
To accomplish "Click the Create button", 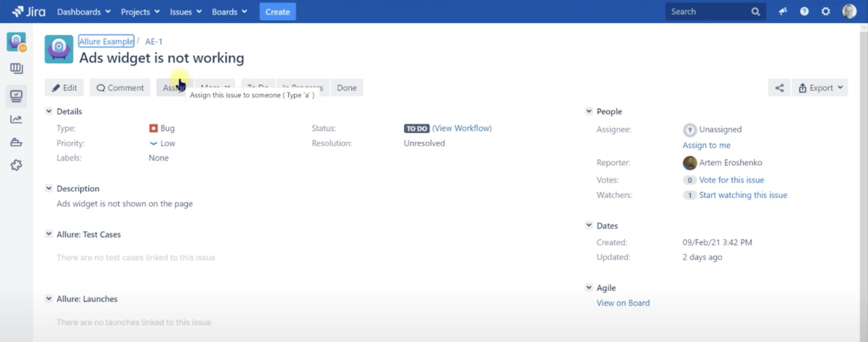I will [x=277, y=12].
